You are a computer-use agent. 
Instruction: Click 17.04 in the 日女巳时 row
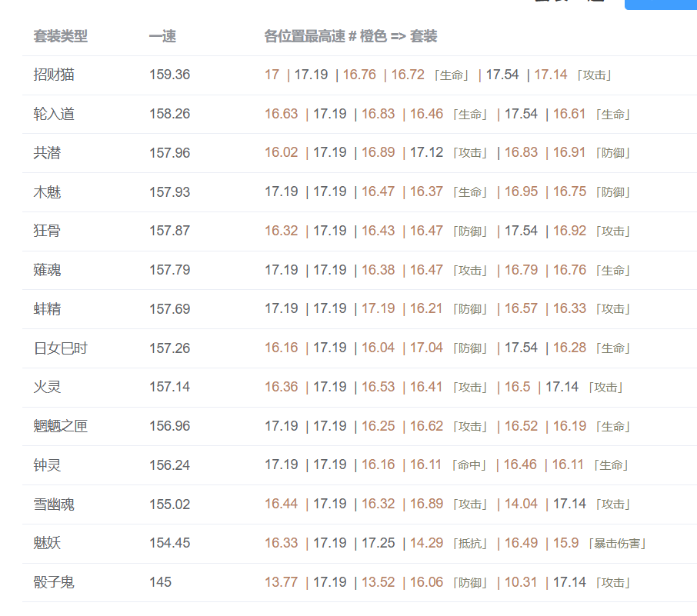[x=426, y=348]
